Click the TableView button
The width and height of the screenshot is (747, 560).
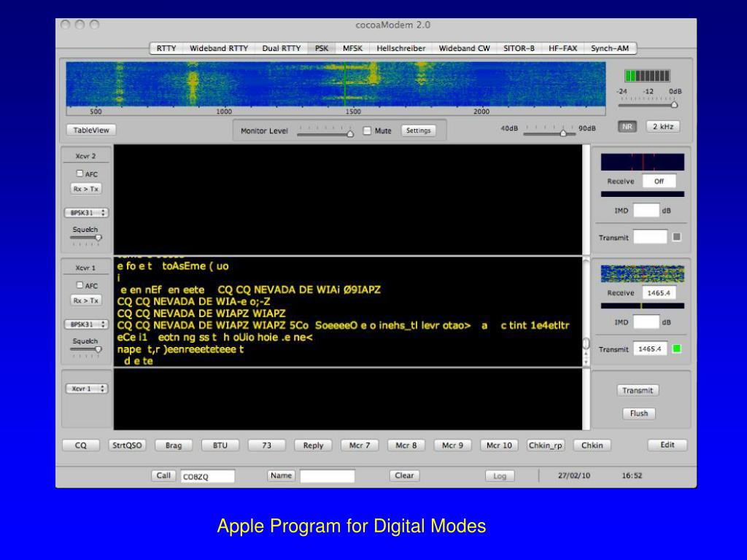tap(91, 130)
